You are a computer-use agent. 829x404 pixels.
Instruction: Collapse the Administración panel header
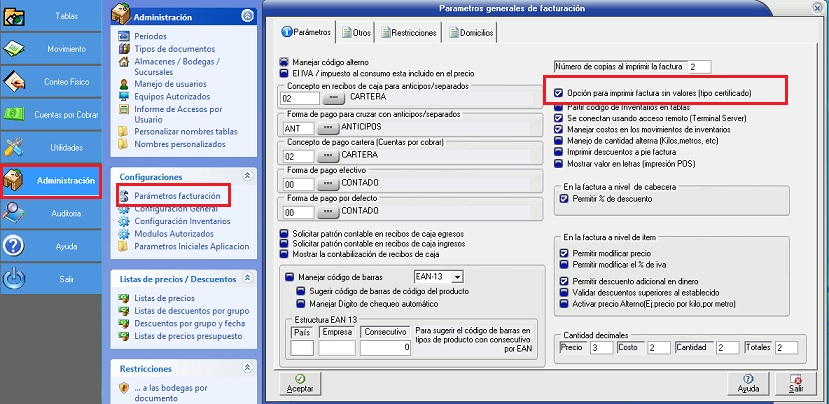[247, 17]
